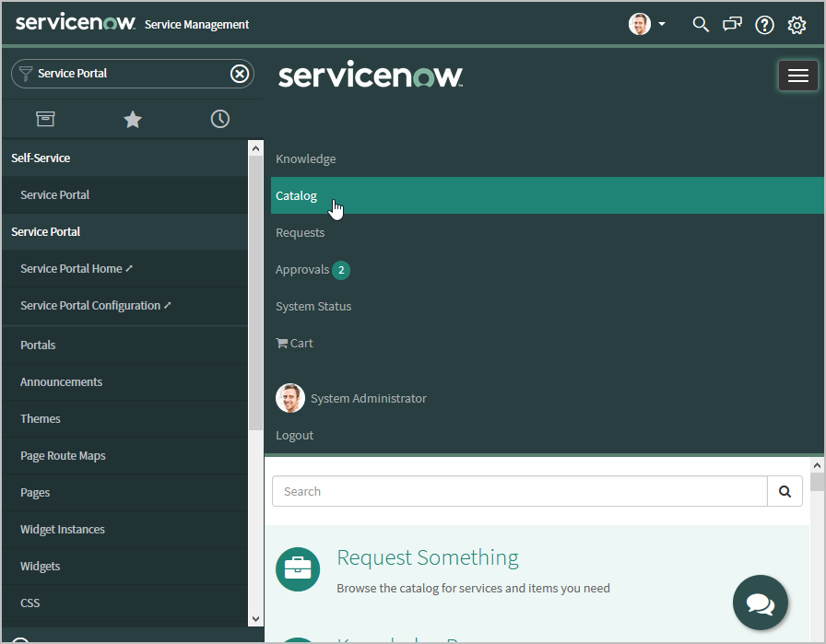This screenshot has height=644, width=826.
Task: Show all applications archive icon tab
Action: (x=45, y=119)
